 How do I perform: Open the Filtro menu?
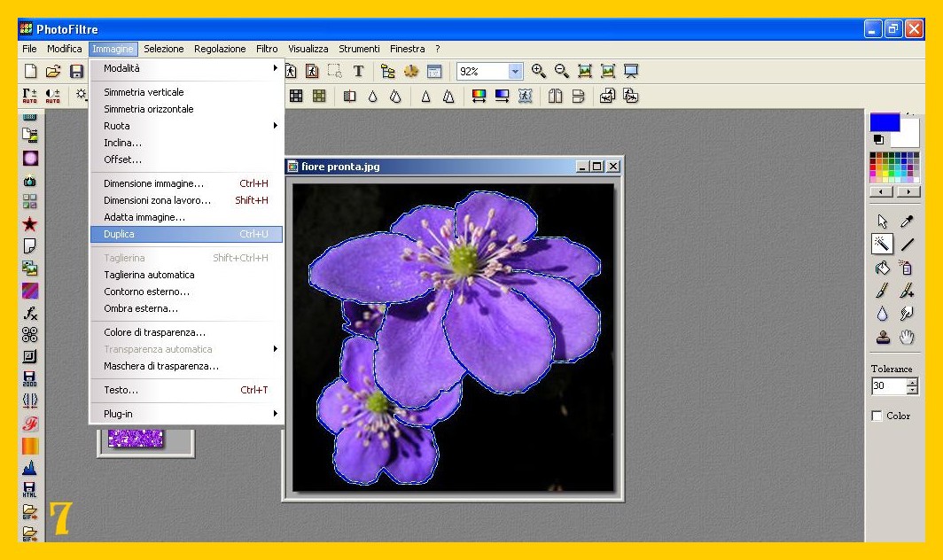click(x=267, y=49)
